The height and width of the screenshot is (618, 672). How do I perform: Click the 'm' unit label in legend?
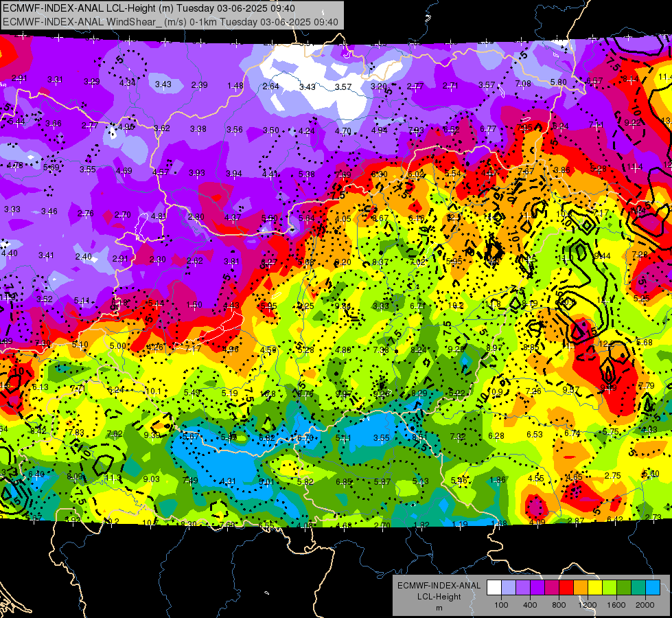coord(439,608)
